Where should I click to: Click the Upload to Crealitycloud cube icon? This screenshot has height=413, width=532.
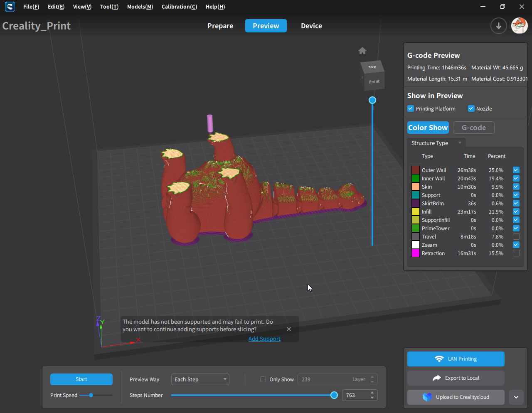pos(427,397)
